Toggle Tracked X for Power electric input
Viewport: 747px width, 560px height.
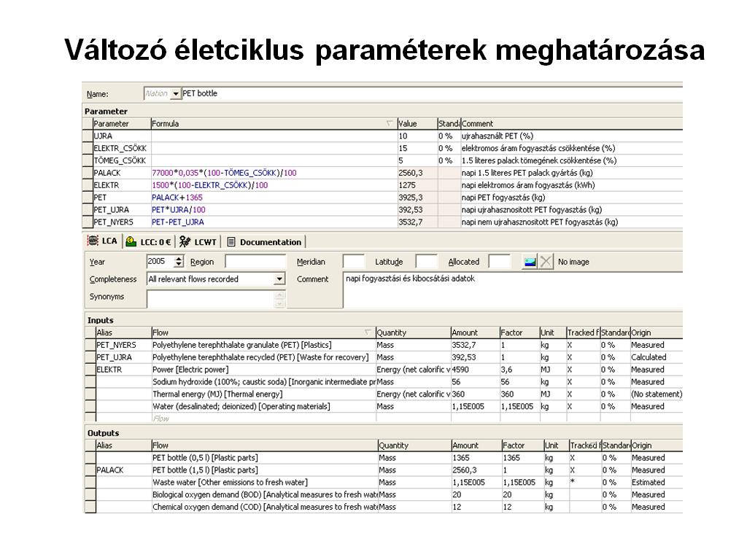(x=569, y=370)
